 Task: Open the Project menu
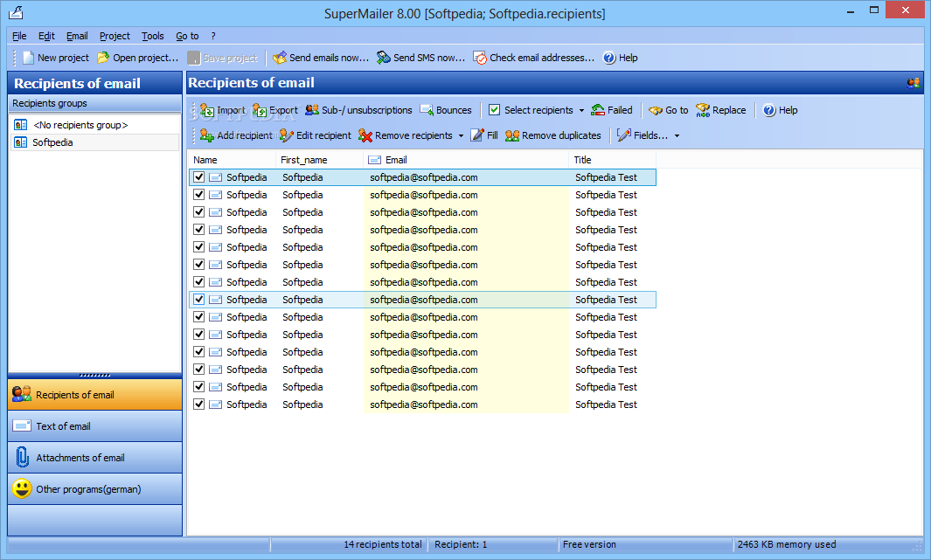point(115,36)
